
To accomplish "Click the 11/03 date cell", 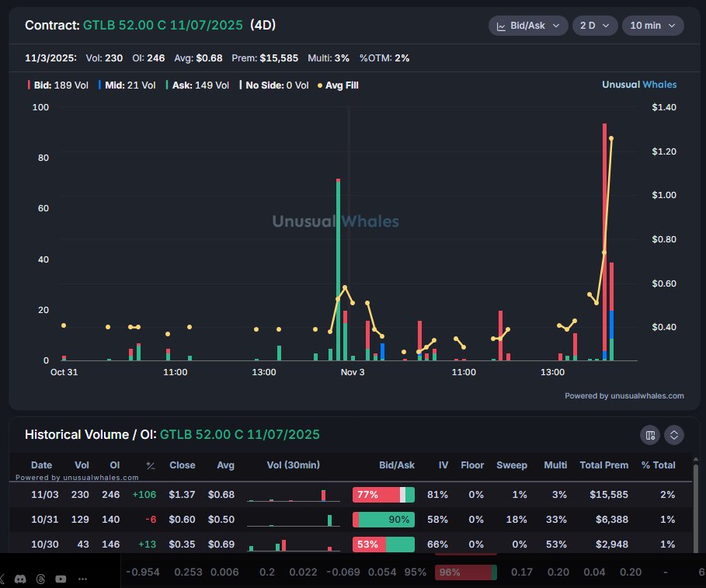I will click(x=44, y=495).
